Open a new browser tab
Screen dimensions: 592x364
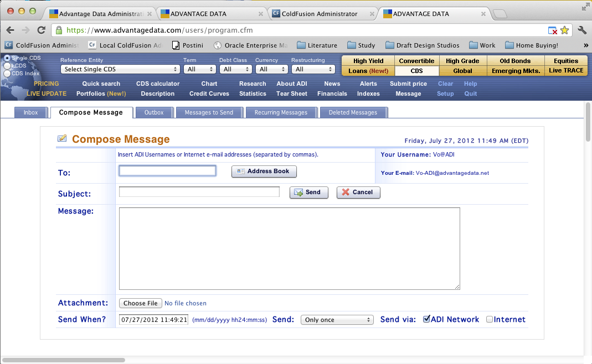[500, 14]
